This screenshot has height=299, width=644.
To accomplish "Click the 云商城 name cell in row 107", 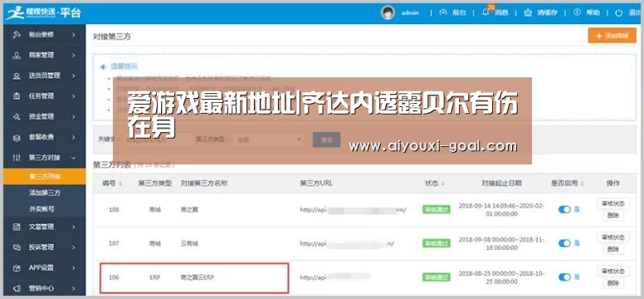I will pyautogui.click(x=189, y=243).
